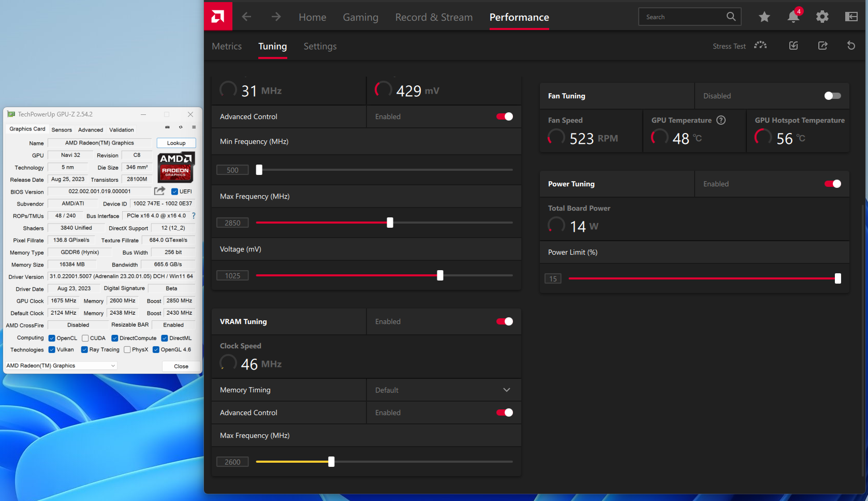Go back with the left arrow

pos(247,17)
